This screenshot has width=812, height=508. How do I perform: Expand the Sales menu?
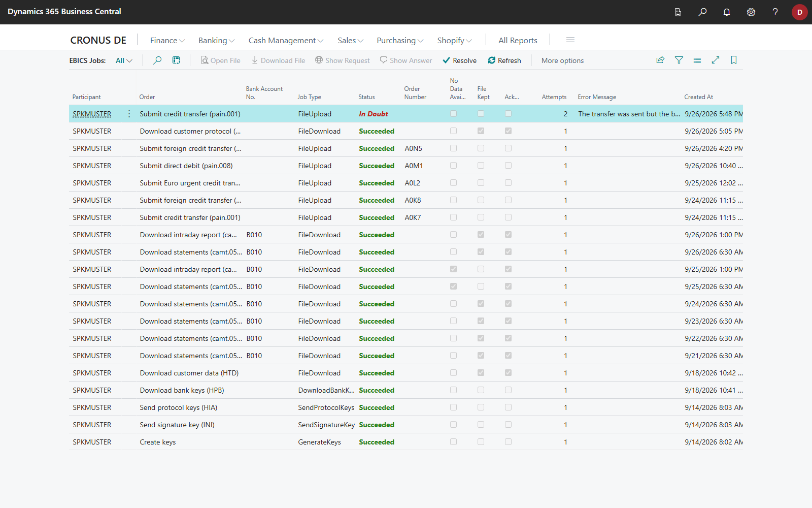pos(351,40)
